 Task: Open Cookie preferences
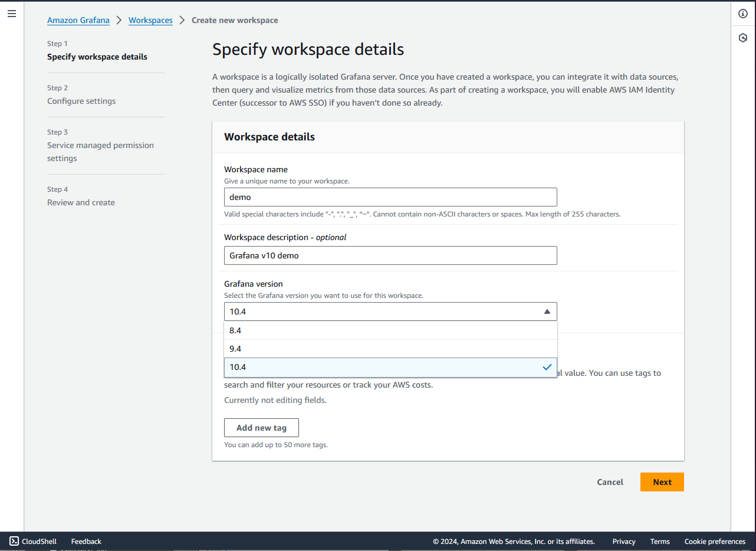pos(715,541)
